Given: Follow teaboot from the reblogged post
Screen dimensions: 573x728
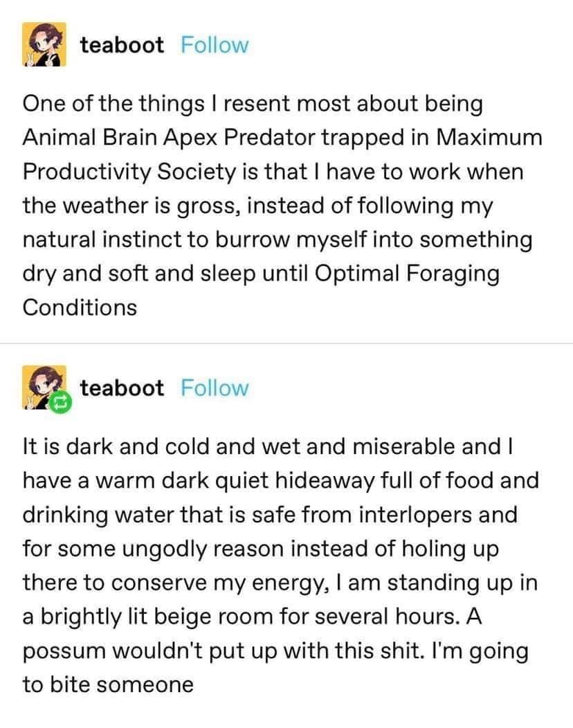Looking at the screenshot, I should (x=214, y=388).
